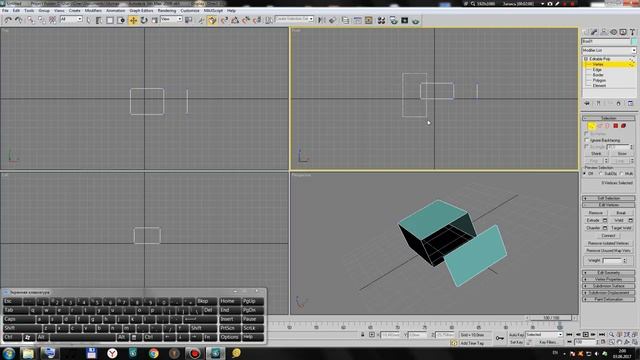This screenshot has height=360, width=640.
Task: Click the Remove button in Edit Vertices
Action: click(x=596, y=213)
